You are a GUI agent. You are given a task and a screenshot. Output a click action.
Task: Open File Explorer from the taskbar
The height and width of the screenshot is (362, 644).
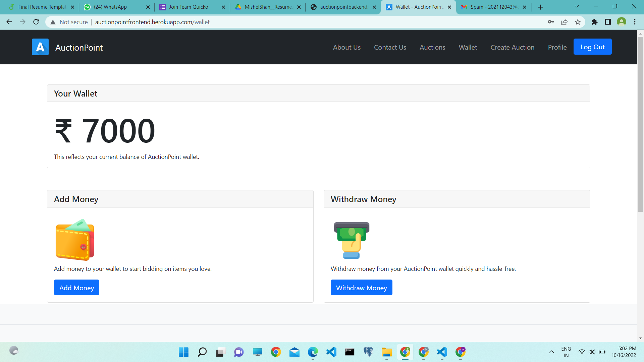click(x=386, y=352)
